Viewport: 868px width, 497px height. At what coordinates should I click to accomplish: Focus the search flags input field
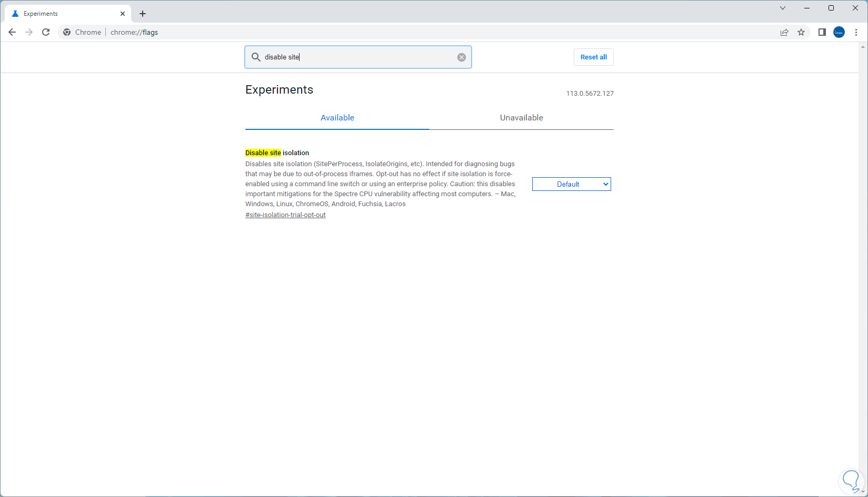pos(358,57)
